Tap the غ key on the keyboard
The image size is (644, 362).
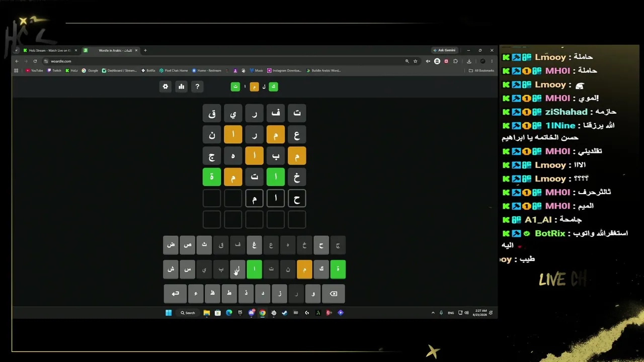pyautogui.click(x=254, y=245)
